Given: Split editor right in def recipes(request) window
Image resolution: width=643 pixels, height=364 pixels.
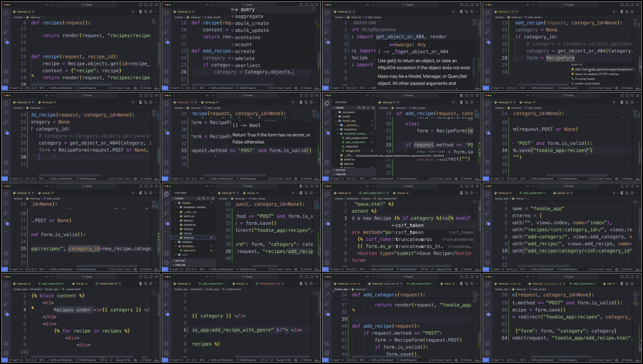Looking at the screenshot, I should tap(151, 12).
